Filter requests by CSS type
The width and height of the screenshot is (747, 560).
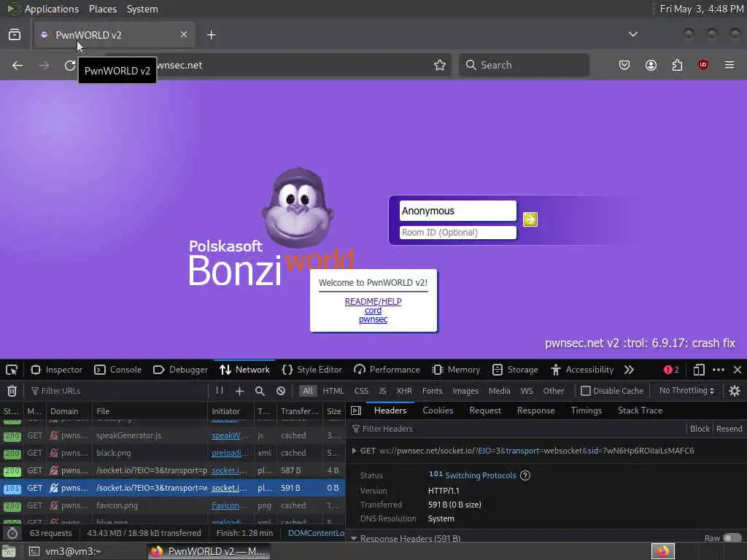point(361,391)
